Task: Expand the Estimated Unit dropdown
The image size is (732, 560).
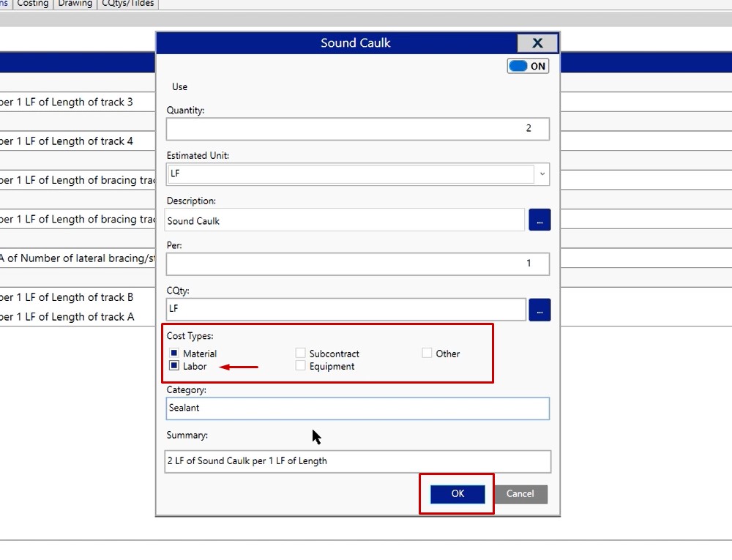Action: pos(542,174)
